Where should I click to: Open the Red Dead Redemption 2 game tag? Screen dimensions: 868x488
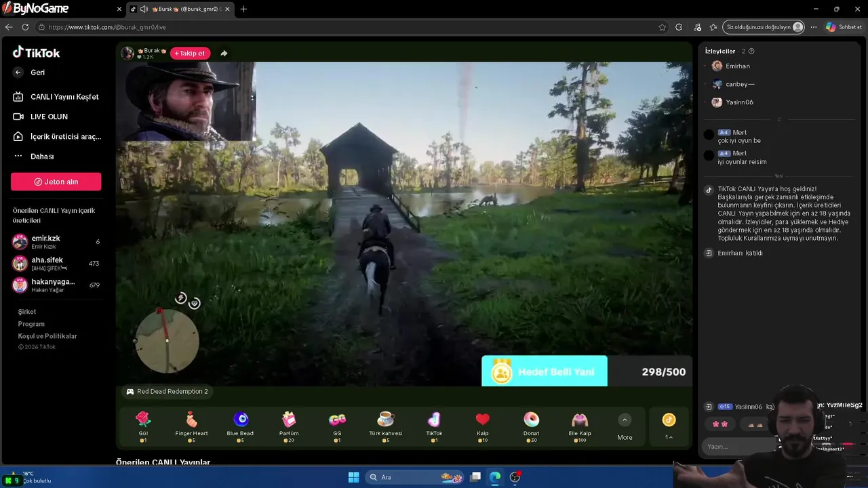pos(167,392)
